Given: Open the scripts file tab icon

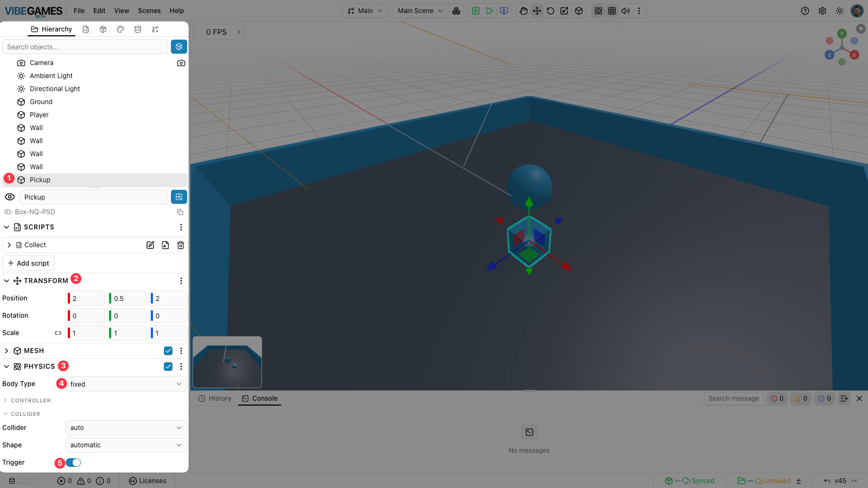Looking at the screenshot, I should (86, 29).
